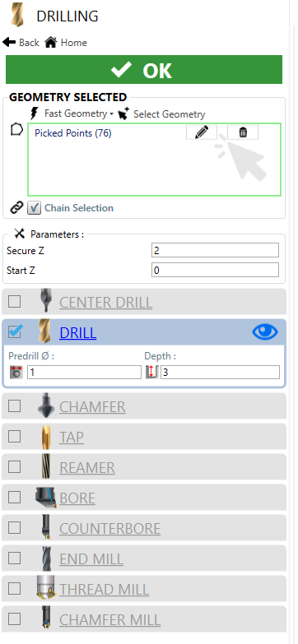The width and height of the screenshot is (298, 644).
Task: Toggle the Chain Selection checkbox
Action: 34,208
